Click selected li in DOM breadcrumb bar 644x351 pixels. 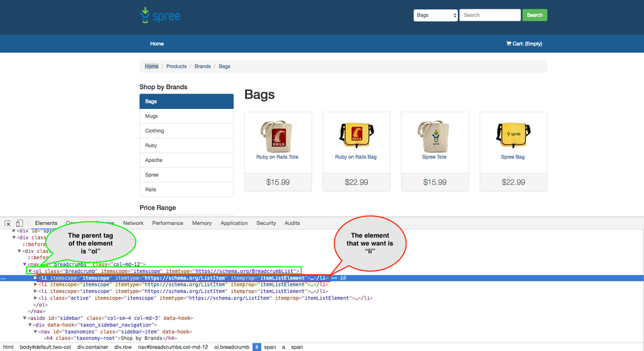click(x=257, y=347)
